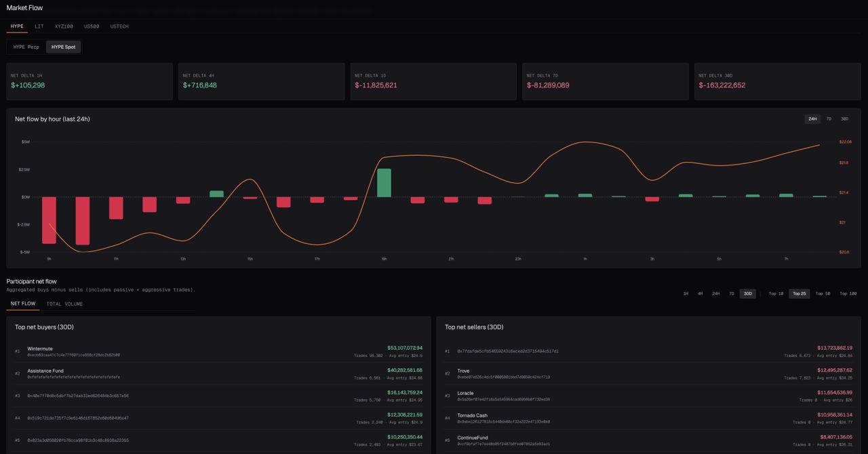Open Tornado Cash seller entry
868x454 pixels.
click(648, 418)
